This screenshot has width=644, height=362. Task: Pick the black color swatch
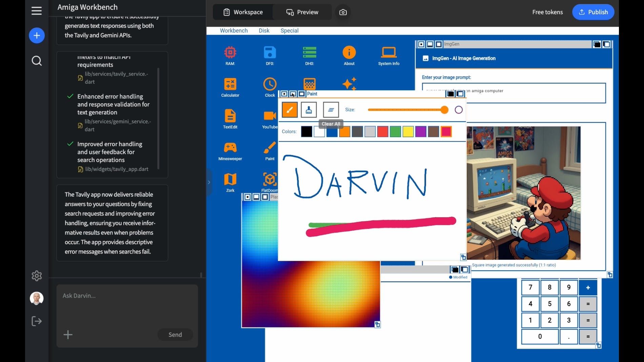tap(306, 132)
